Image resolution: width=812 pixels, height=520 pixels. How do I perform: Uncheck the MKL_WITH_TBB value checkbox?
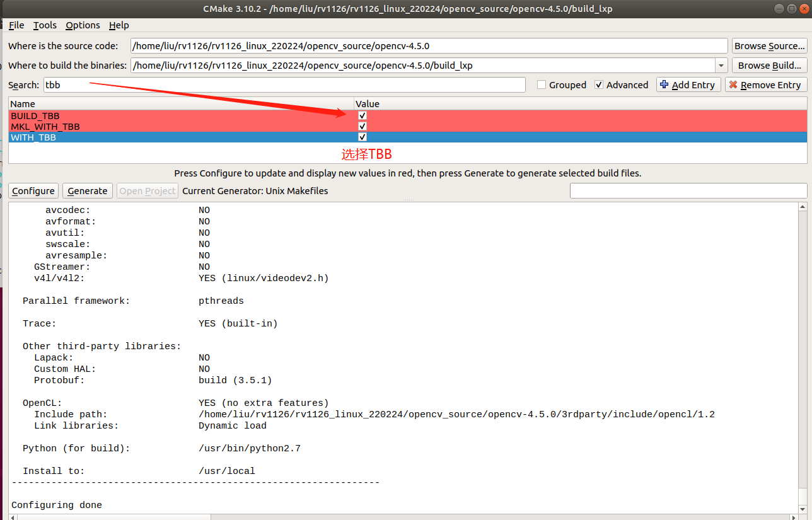pyautogui.click(x=362, y=126)
